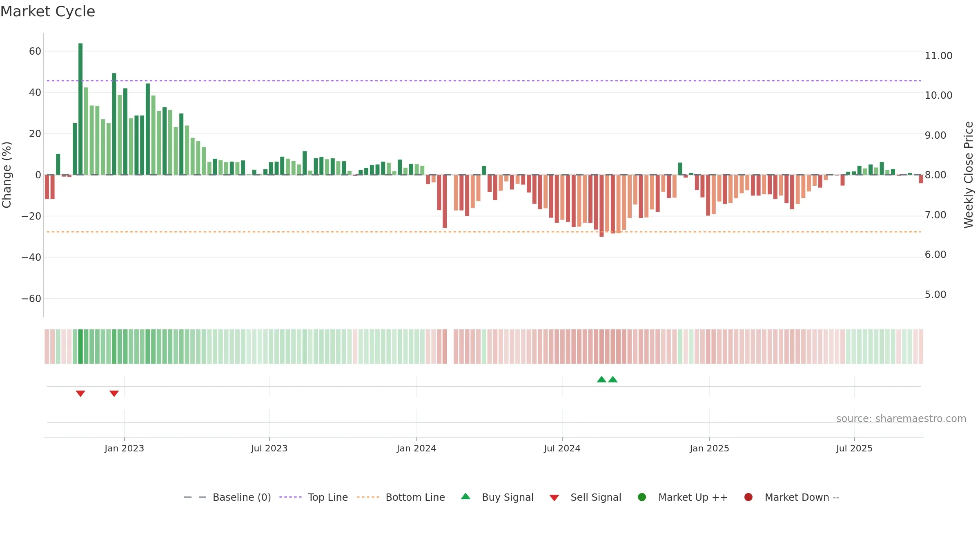Toggle the Bottom Line legend entry
The height and width of the screenshot is (551, 980).
coord(401,497)
